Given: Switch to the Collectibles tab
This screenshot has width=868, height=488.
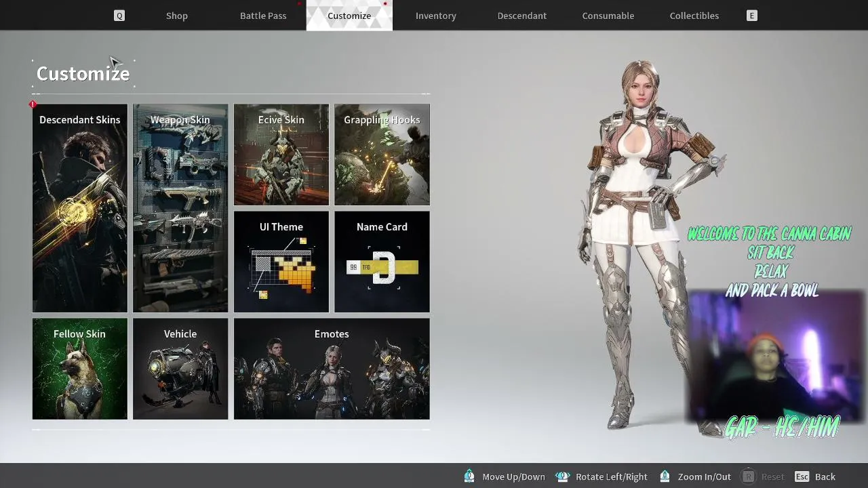Looking at the screenshot, I should [694, 16].
